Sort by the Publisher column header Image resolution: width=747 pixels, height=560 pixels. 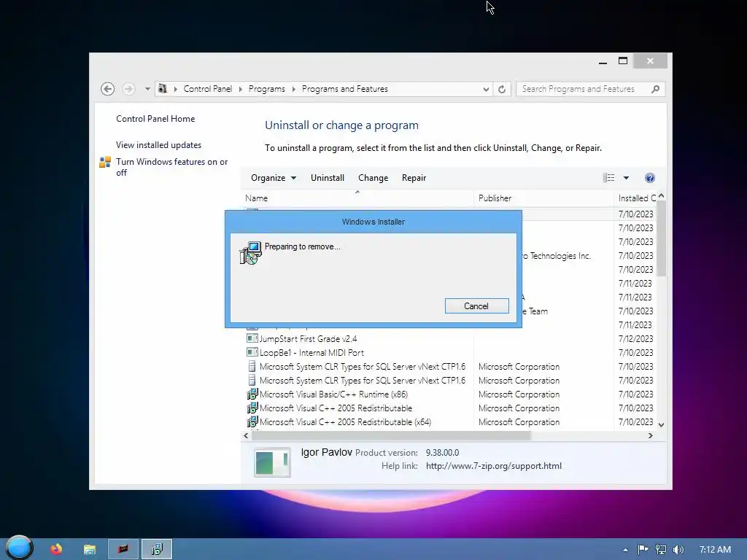pos(543,198)
